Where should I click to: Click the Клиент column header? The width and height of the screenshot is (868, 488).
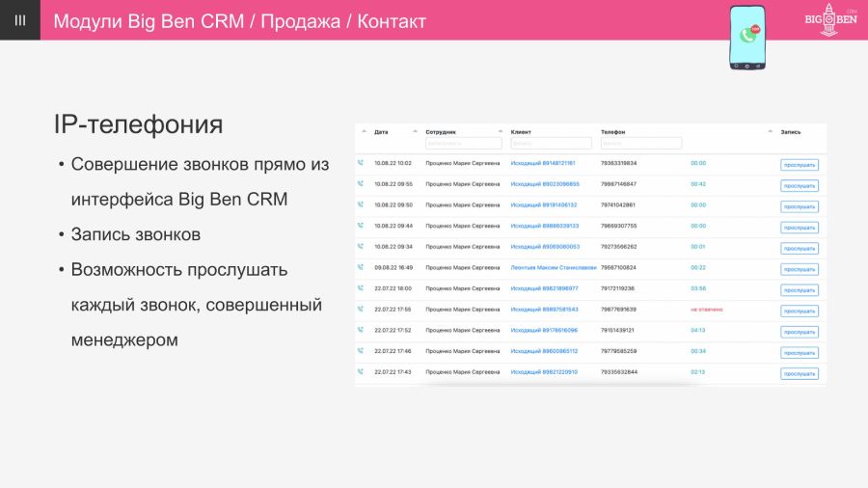click(521, 132)
